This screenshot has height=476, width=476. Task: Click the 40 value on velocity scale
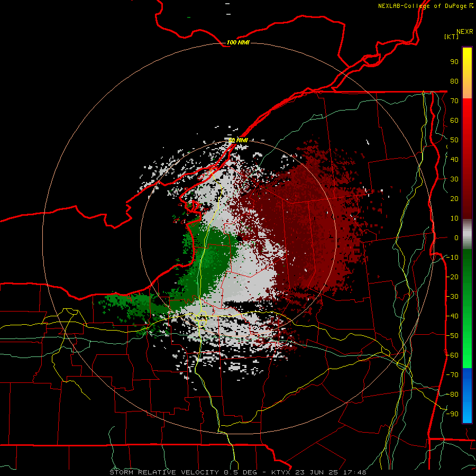454,160
